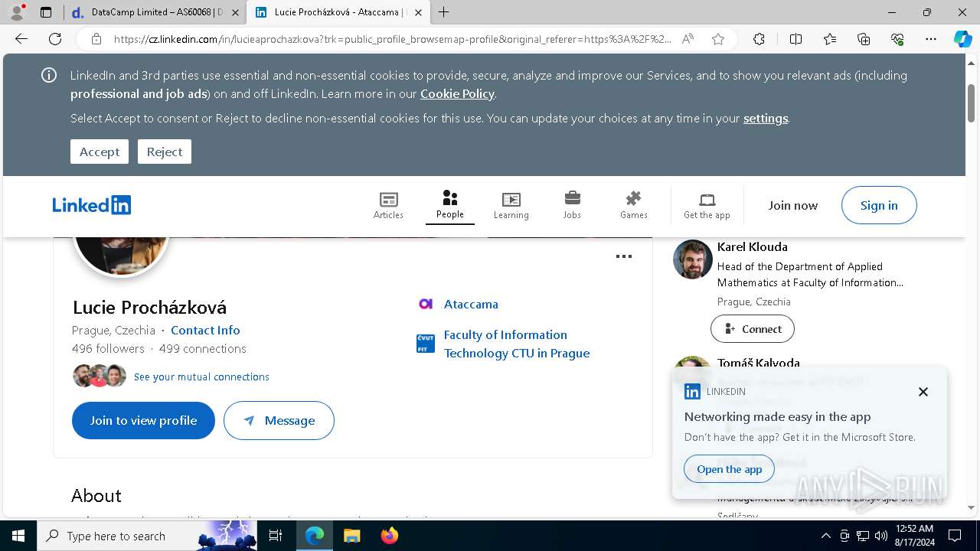Show hidden system tray icons

point(825,536)
